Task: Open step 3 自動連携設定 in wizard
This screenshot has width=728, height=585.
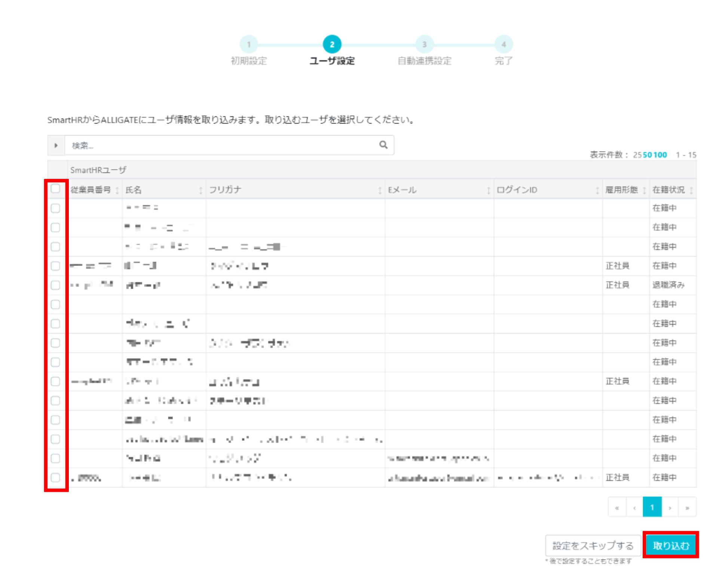Action: [424, 45]
